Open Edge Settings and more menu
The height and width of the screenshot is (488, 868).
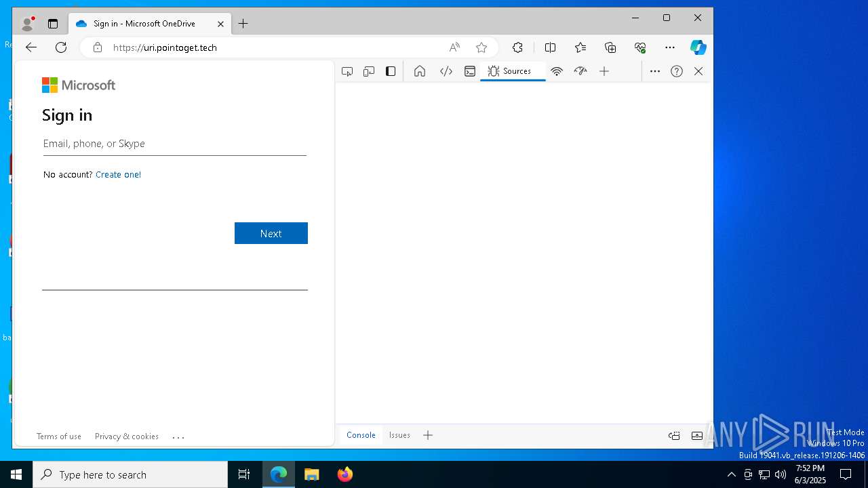point(670,47)
